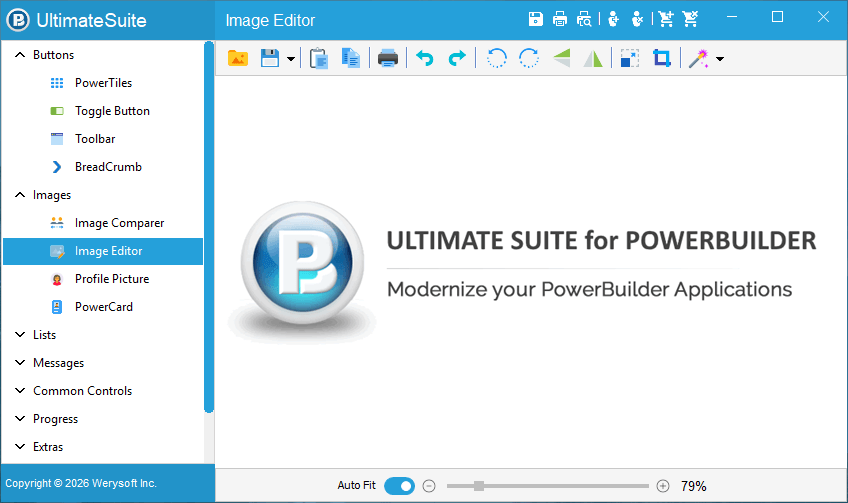848x503 pixels.
Task: Expand the Extras section
Action: tap(20, 447)
